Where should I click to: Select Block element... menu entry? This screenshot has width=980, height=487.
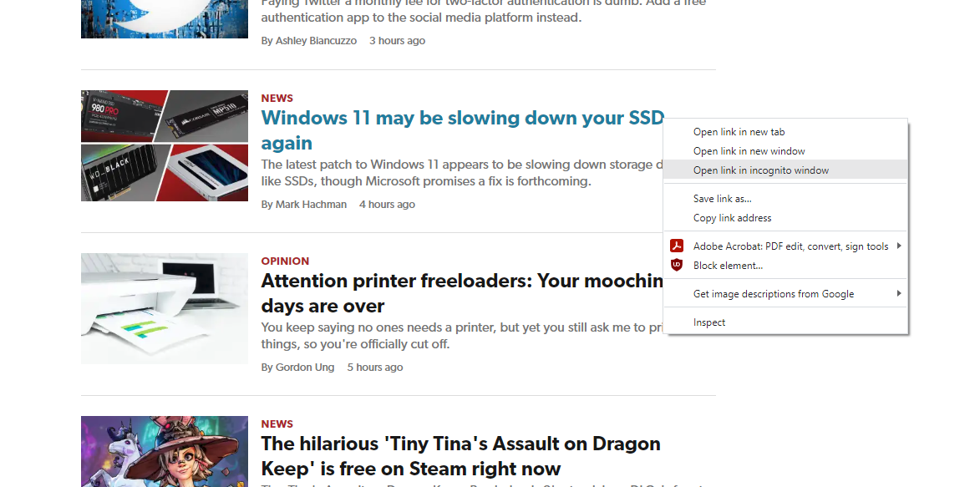(785, 265)
